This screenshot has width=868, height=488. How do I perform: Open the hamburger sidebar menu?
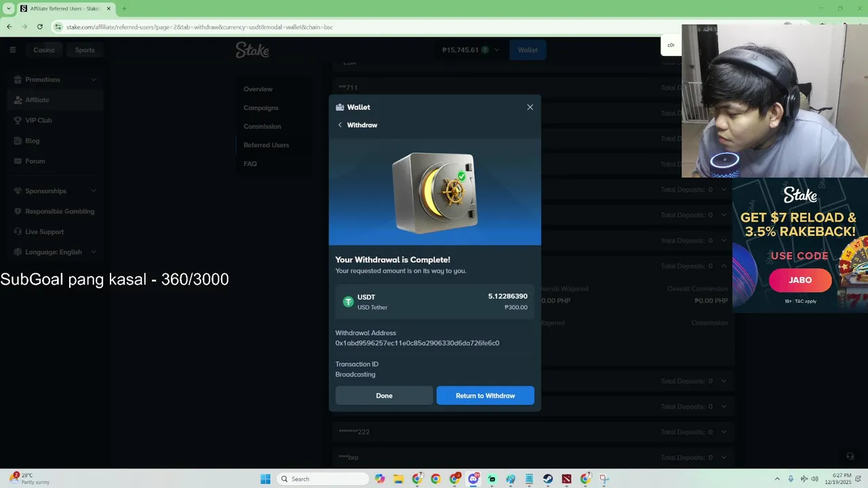point(12,49)
